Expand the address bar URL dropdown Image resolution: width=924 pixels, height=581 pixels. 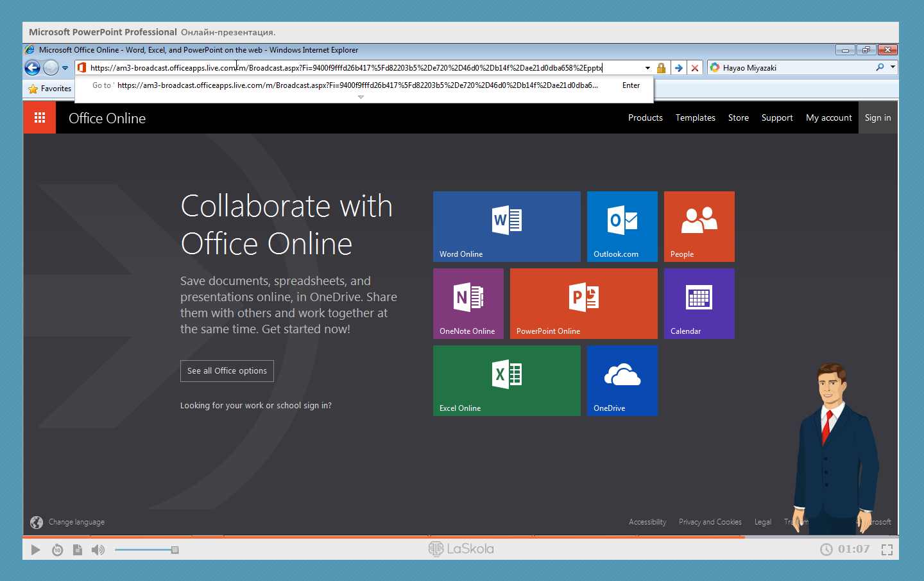pyautogui.click(x=647, y=67)
